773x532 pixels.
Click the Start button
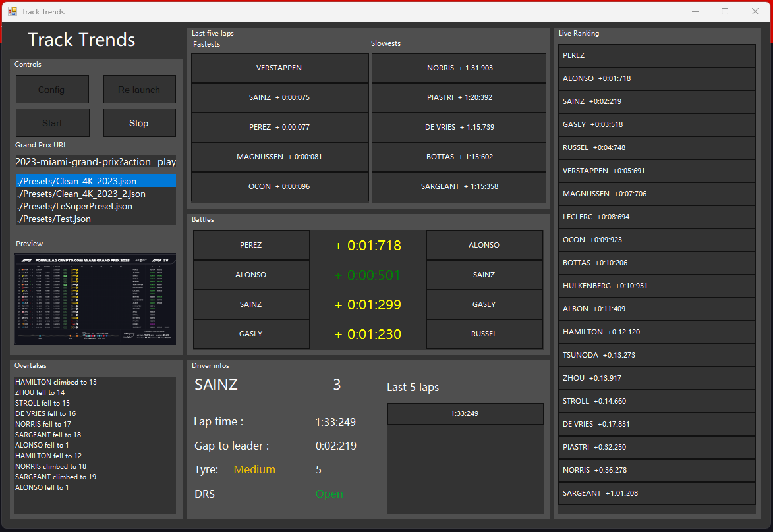52,123
